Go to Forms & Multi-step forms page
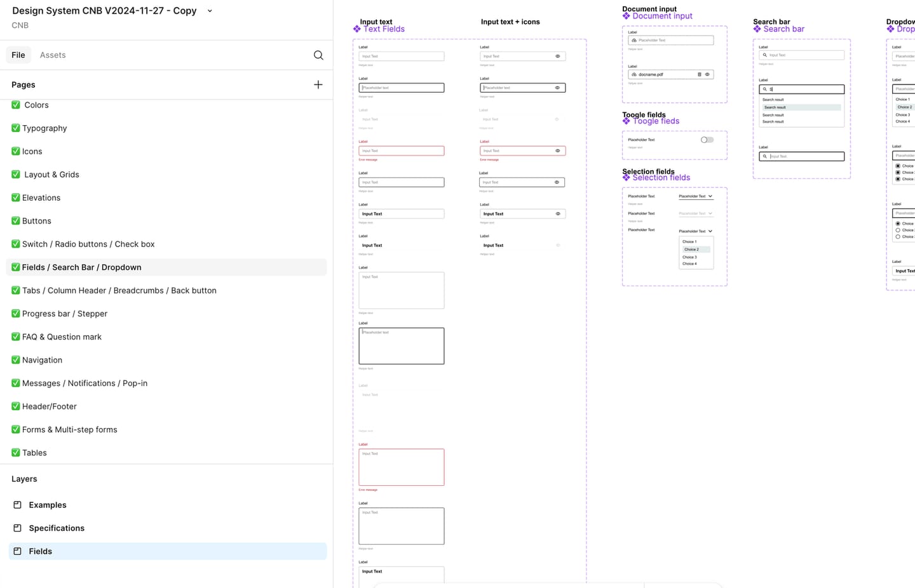915x588 pixels. 166,429
